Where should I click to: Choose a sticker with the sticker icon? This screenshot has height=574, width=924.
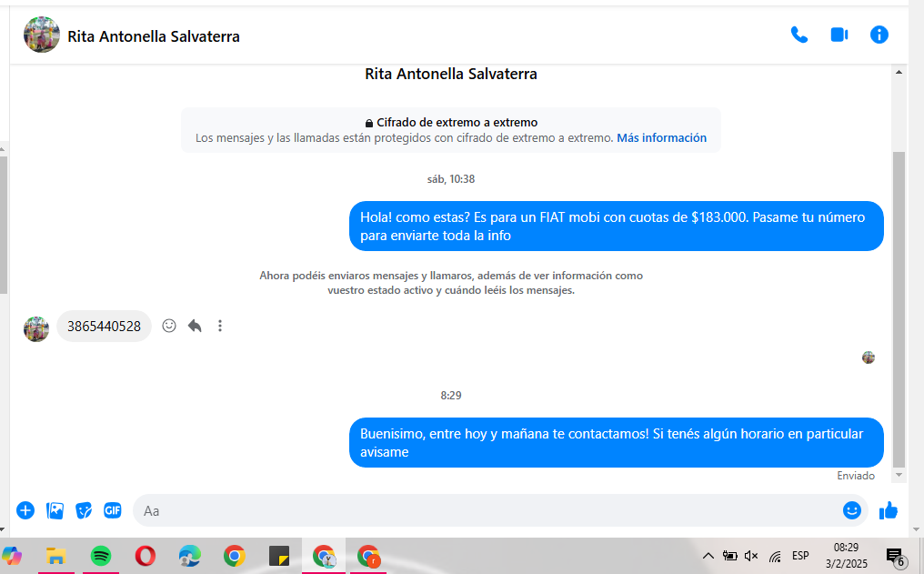click(x=84, y=510)
